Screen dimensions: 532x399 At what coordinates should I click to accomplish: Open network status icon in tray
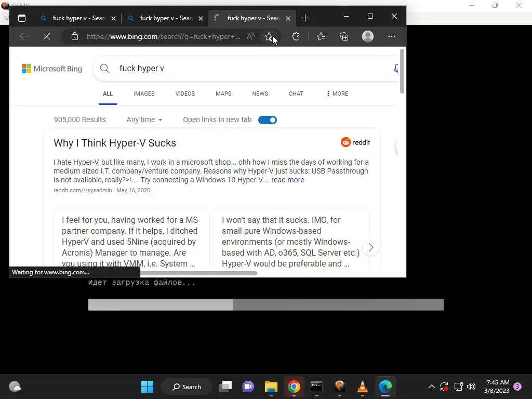[x=458, y=387]
